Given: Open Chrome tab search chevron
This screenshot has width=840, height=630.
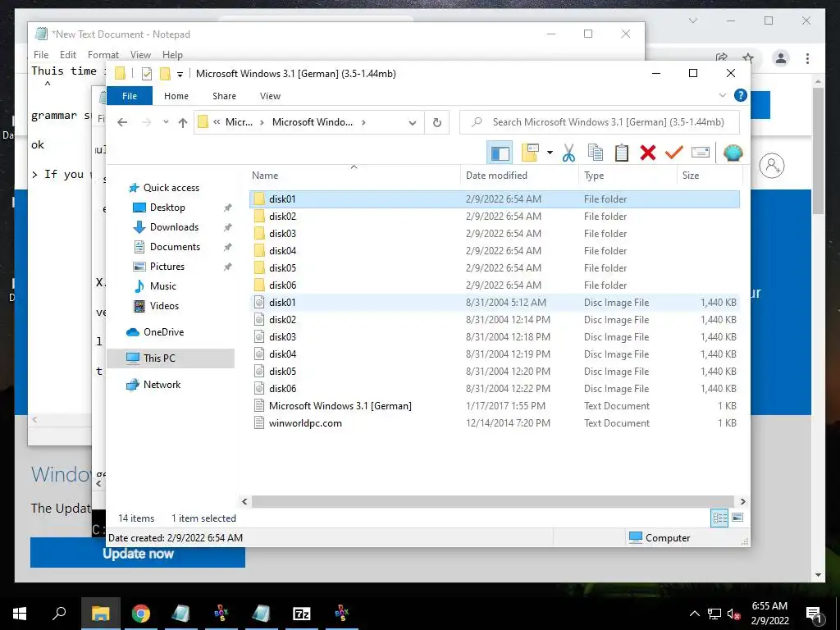Looking at the screenshot, I should (693, 21).
